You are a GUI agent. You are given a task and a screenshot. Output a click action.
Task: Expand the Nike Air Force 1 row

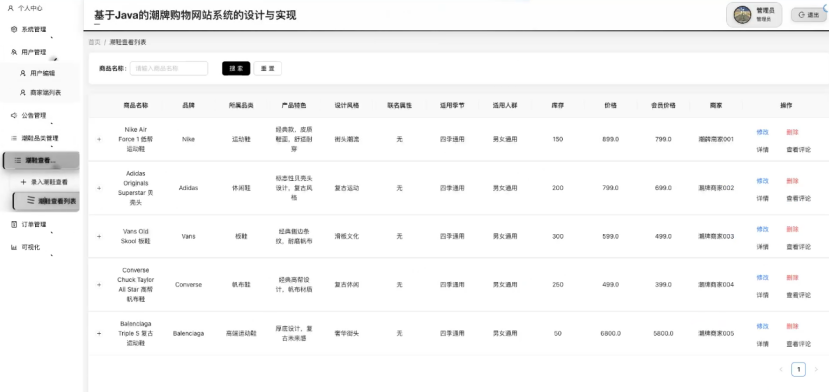tap(99, 139)
